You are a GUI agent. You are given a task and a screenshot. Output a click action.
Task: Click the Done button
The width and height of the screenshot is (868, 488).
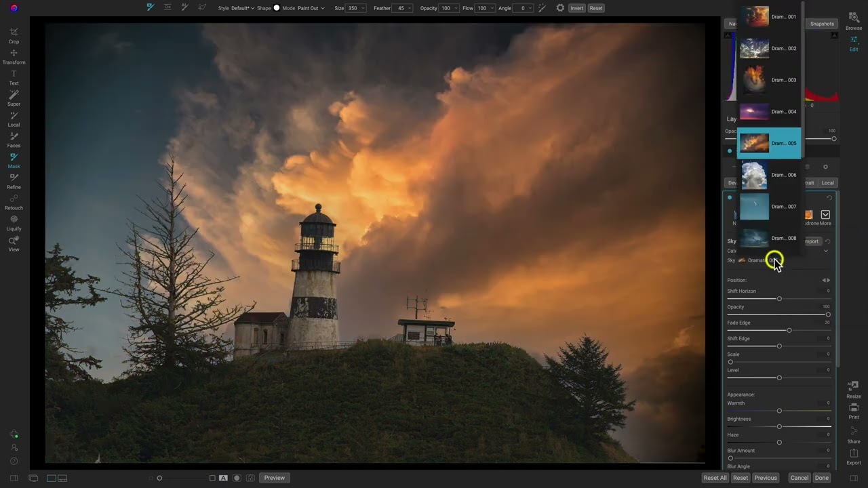(822, 478)
